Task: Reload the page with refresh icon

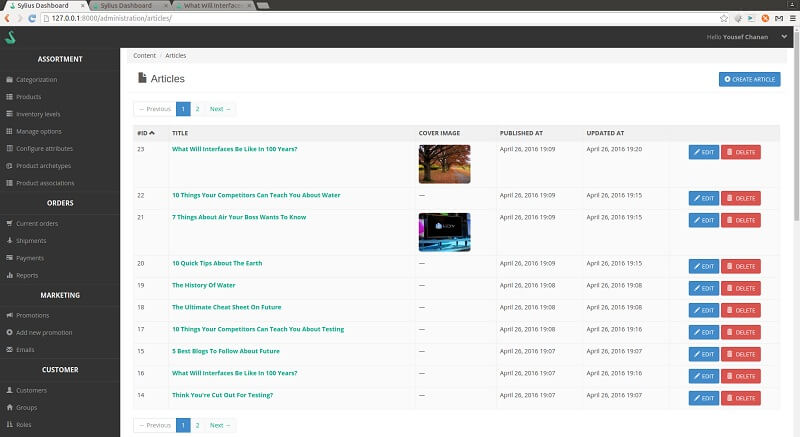Action: click(32, 18)
